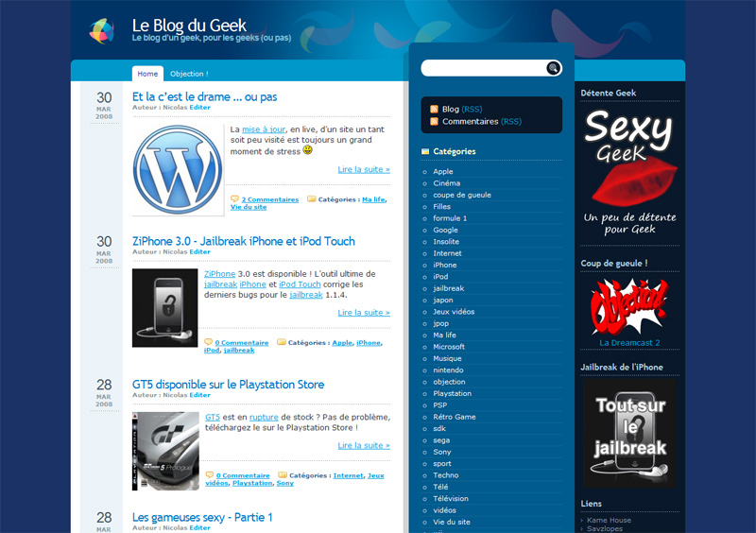The width and height of the screenshot is (756, 533).
Task: Open 0 Commentaire link under ZiPhone post
Action: point(242,342)
